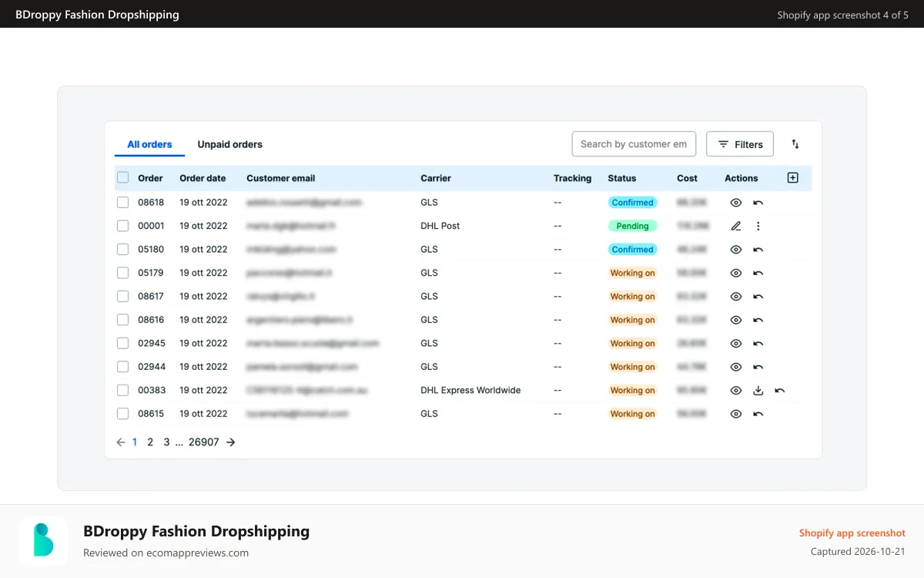Click order number 00383
This screenshot has height=578, width=924.
tap(151, 391)
